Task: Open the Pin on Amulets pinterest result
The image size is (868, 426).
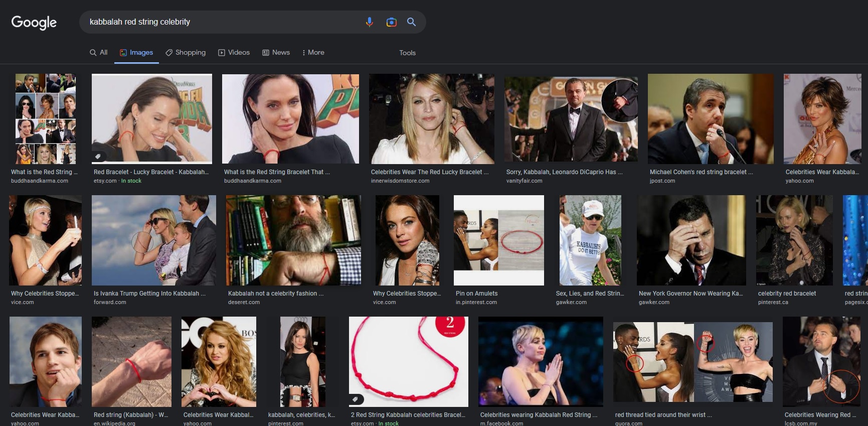Action: [x=476, y=294]
